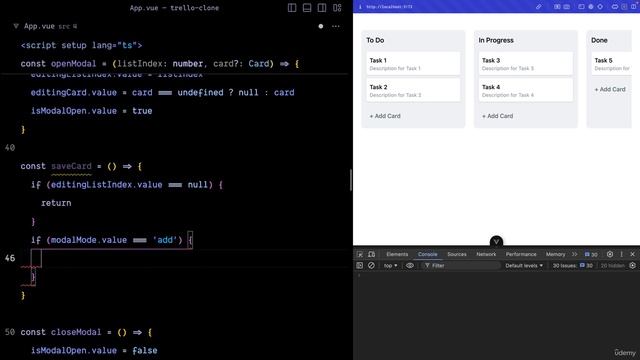Switch to the Elements tab in DevTools

397,254
